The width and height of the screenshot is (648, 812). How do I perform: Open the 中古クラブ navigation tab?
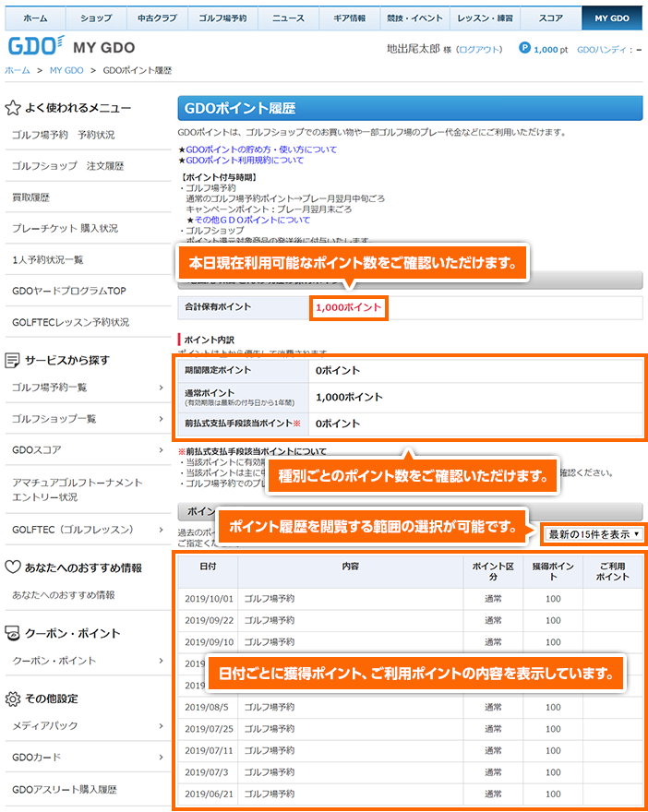(157, 18)
